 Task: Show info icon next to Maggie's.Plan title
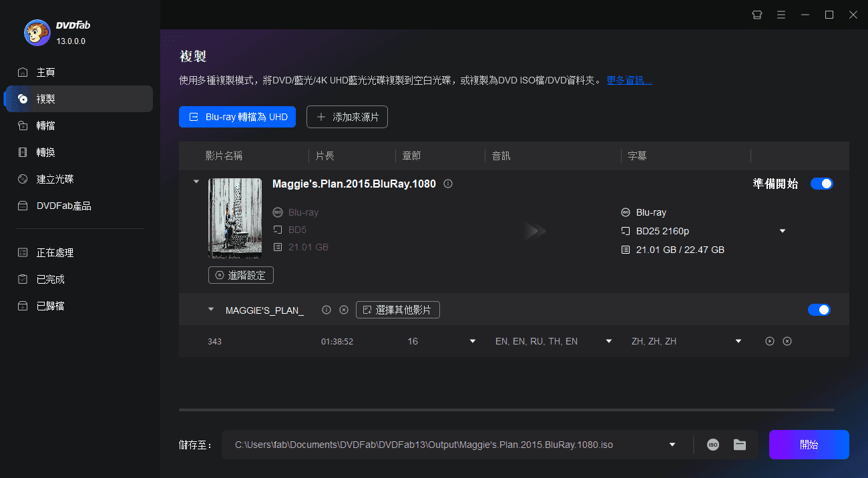[448, 184]
